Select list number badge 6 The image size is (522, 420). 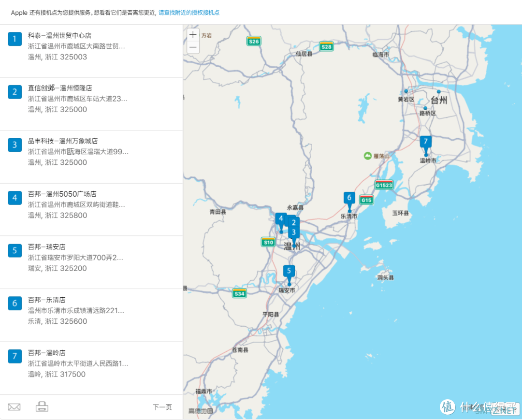[x=14, y=304]
